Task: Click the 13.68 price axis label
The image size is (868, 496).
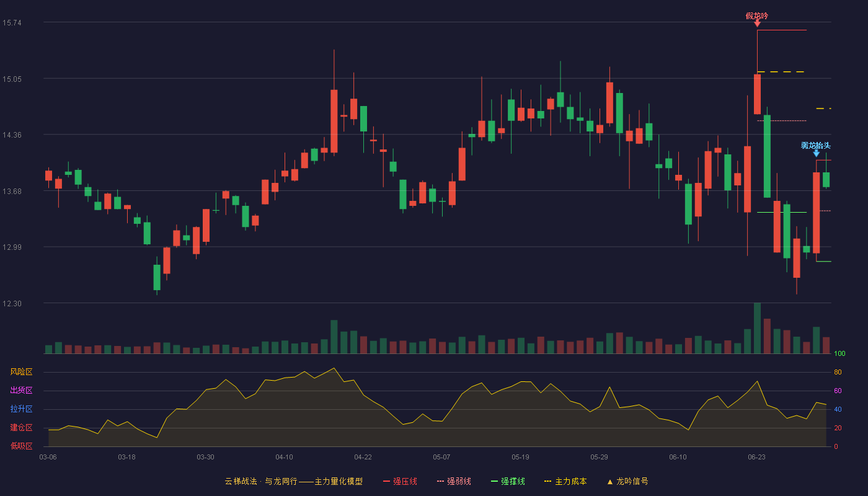Action: [12, 191]
